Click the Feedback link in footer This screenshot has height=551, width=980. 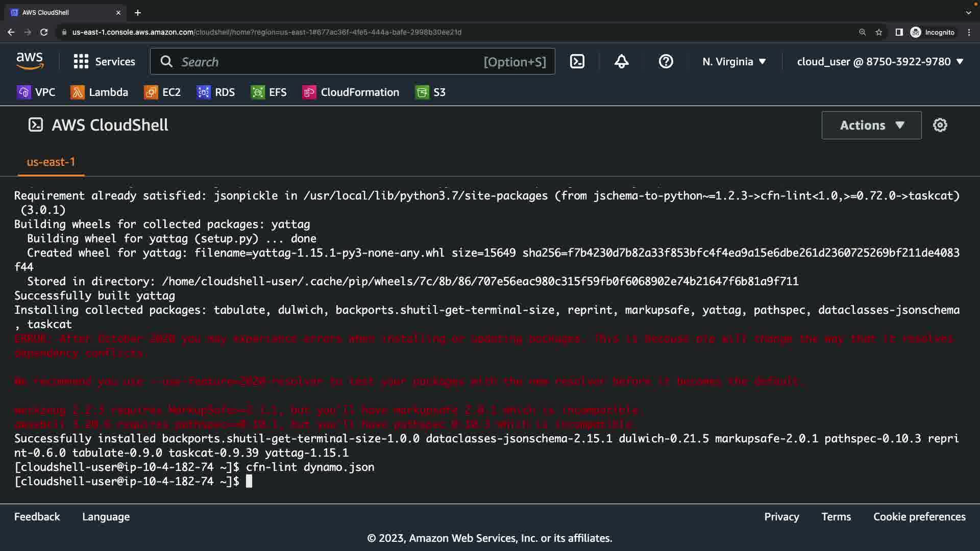pos(37,517)
